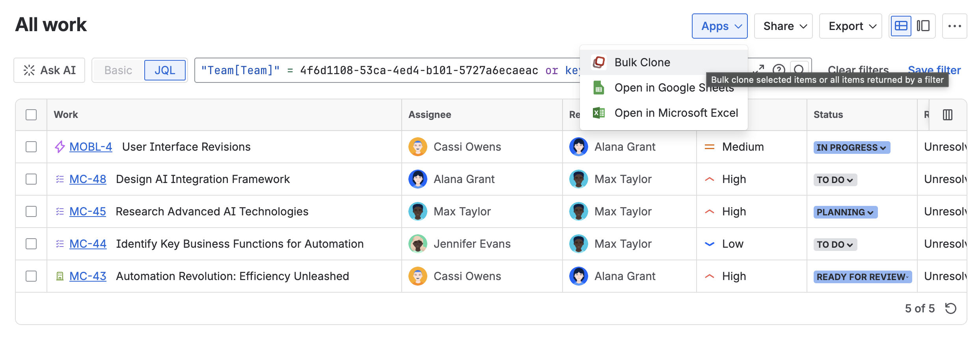The image size is (980, 355).
Task: Click inside the JQL query field
Action: click(x=386, y=70)
